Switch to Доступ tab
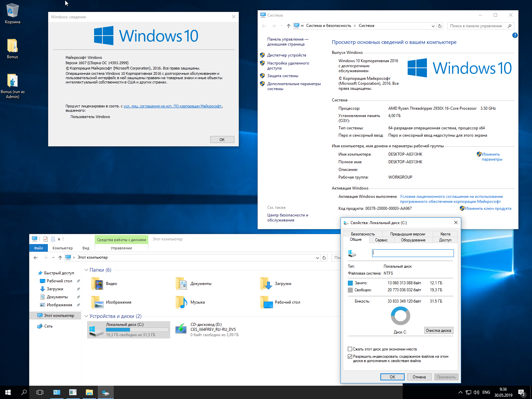This screenshot has width=532, height=399. pos(445,240)
